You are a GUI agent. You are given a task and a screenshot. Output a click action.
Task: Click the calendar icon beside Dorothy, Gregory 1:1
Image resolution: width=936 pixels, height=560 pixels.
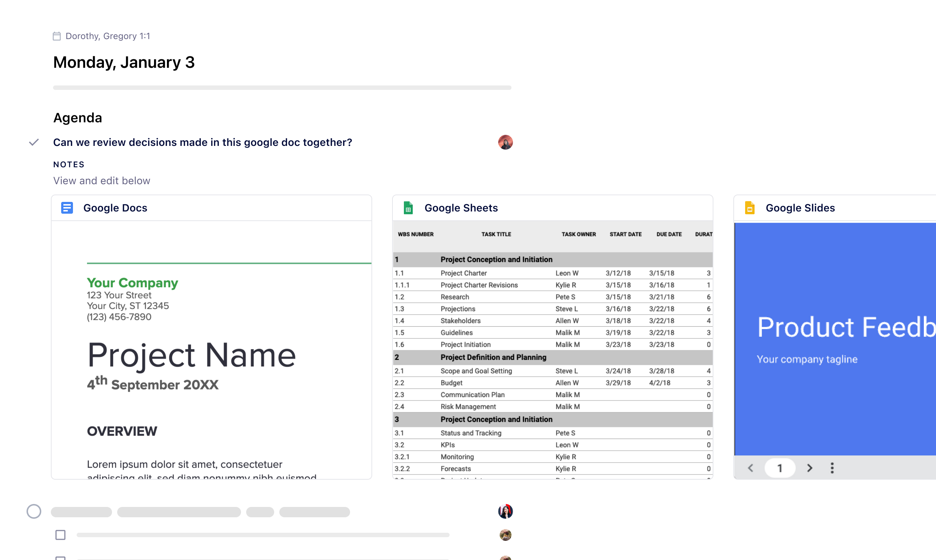pyautogui.click(x=57, y=36)
